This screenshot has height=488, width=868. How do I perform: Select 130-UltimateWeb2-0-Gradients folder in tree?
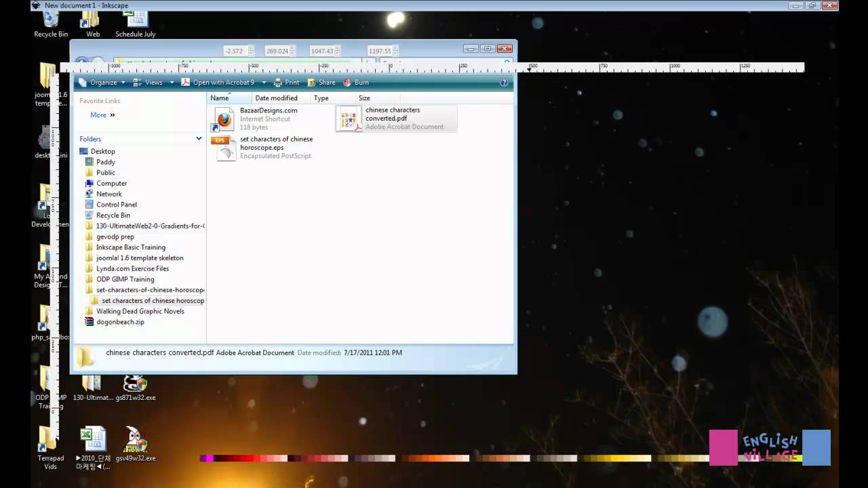(145, 226)
